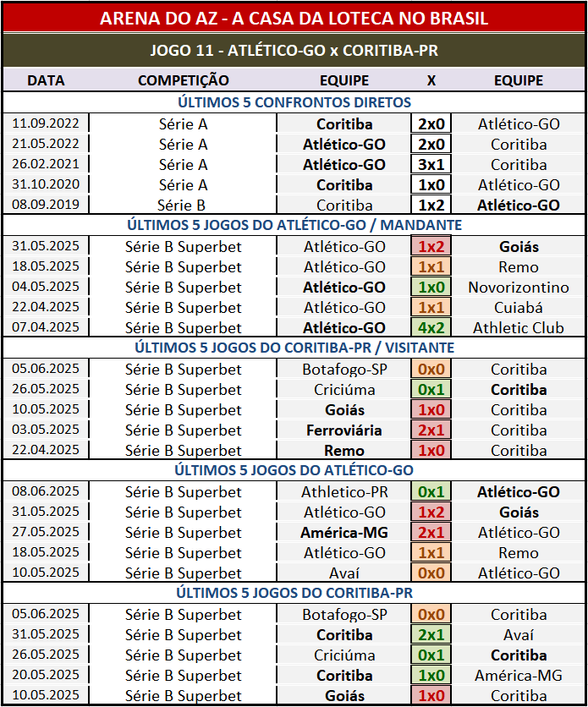Click the ARENA DO AZ title banner
Screen dimensions: 588x707
(x=294, y=17)
